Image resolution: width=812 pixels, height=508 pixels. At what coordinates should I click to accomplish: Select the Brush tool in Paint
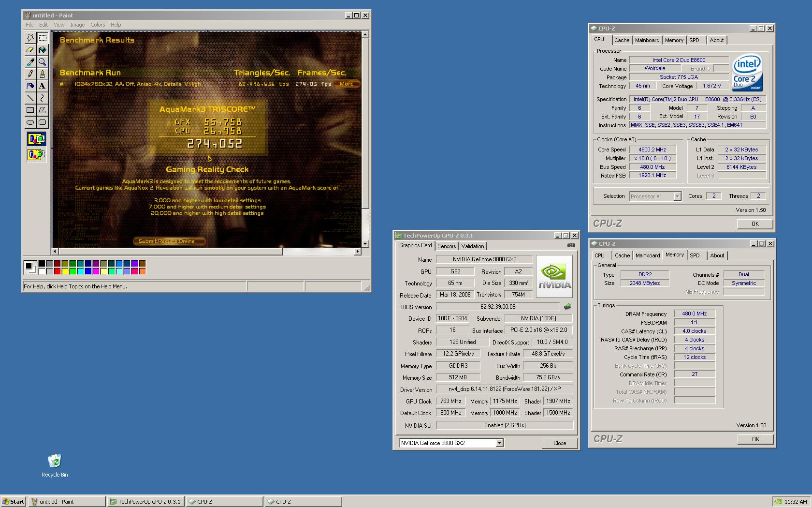pyautogui.click(x=43, y=74)
